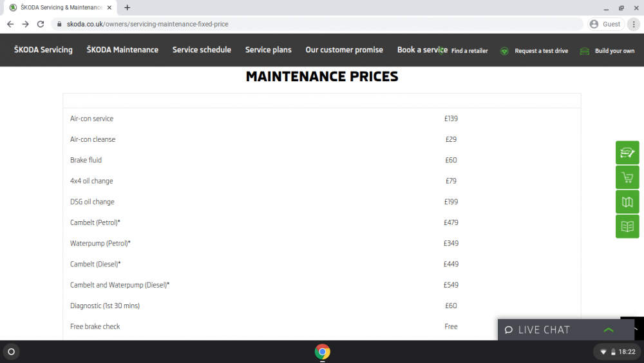The height and width of the screenshot is (363, 644).
Task: Open Our customer promise page
Action: click(344, 50)
